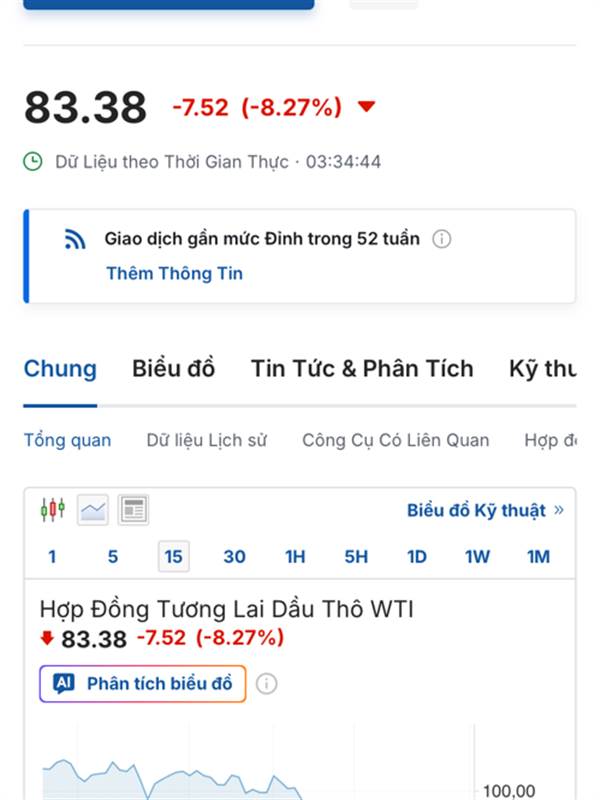Select the 15 minute timeframe

pyautogui.click(x=173, y=557)
